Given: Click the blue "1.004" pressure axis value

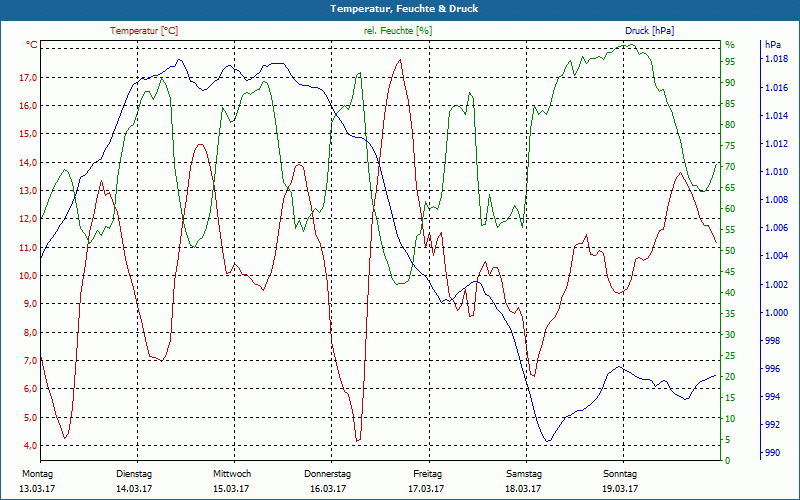Looking at the screenshot, I should pyautogui.click(x=776, y=256).
